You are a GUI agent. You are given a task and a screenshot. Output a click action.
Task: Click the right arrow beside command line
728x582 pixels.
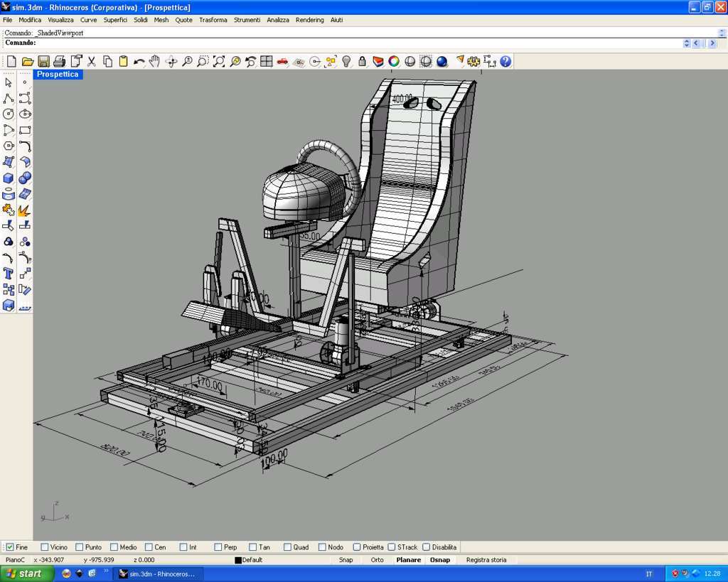(712, 43)
